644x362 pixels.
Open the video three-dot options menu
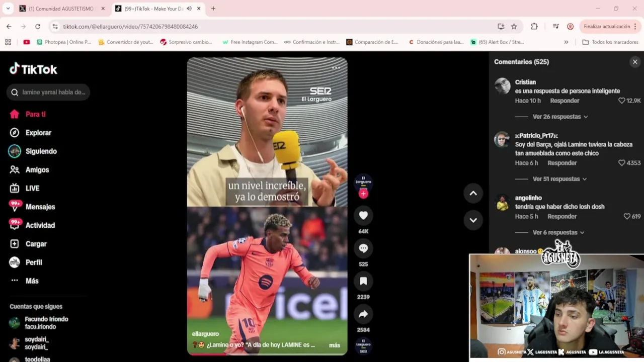[336, 67]
